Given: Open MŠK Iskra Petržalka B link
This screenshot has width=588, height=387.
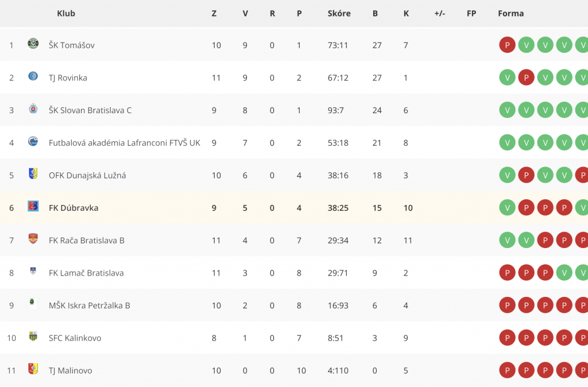Looking at the screenshot, I should point(89,305).
